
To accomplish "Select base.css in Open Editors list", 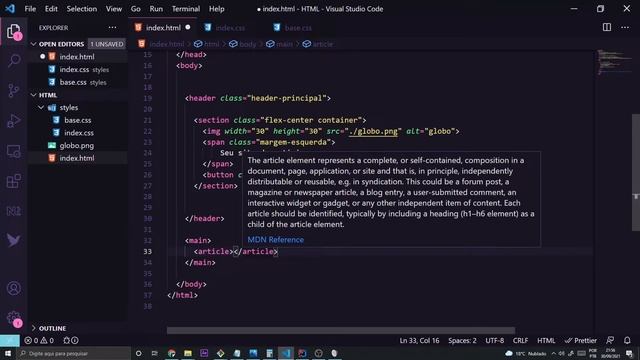I will click(78, 82).
